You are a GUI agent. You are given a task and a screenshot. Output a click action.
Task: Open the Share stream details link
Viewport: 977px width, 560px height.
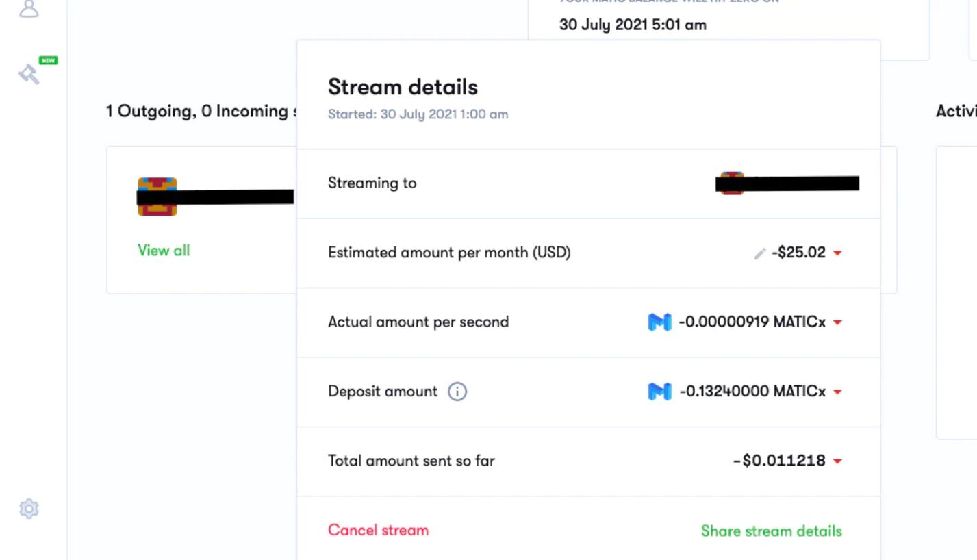pyautogui.click(x=771, y=531)
